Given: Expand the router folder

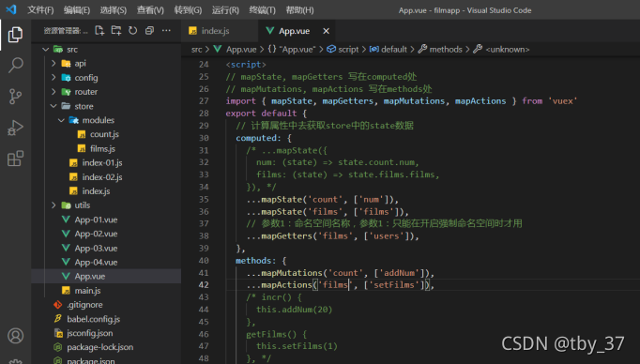Looking at the screenshot, I should coord(106,92).
